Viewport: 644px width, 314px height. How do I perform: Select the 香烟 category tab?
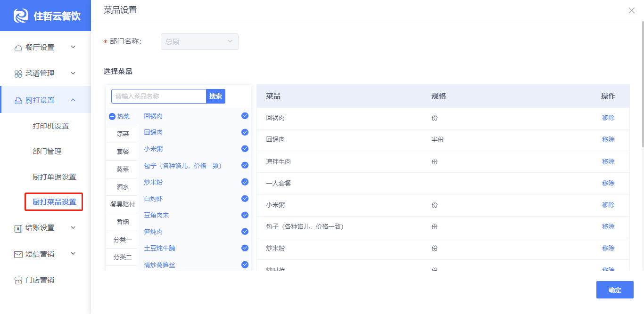coord(123,222)
